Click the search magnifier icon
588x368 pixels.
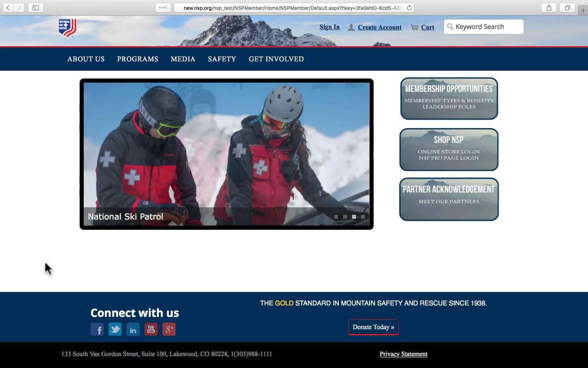click(450, 27)
